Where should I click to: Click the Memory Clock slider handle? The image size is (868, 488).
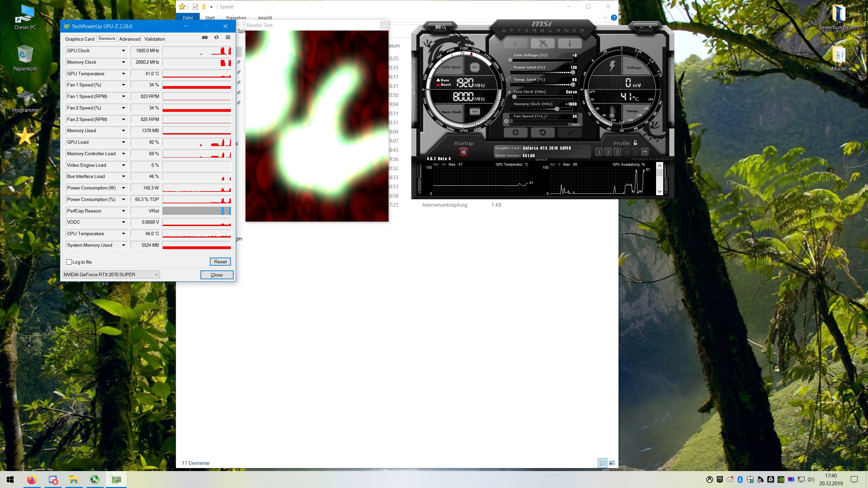557,109
